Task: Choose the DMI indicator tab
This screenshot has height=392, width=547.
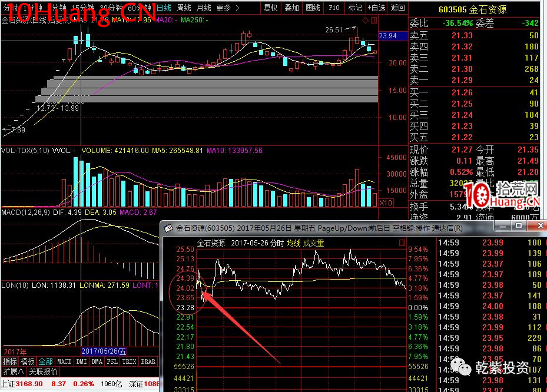Action: click(81, 361)
